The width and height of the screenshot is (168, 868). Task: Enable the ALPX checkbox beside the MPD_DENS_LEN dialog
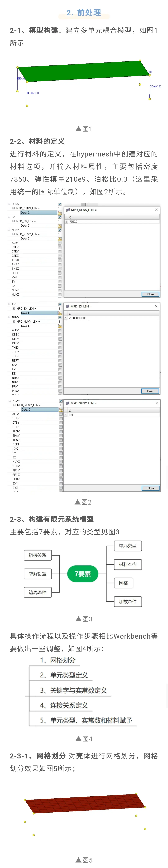(60, 243)
